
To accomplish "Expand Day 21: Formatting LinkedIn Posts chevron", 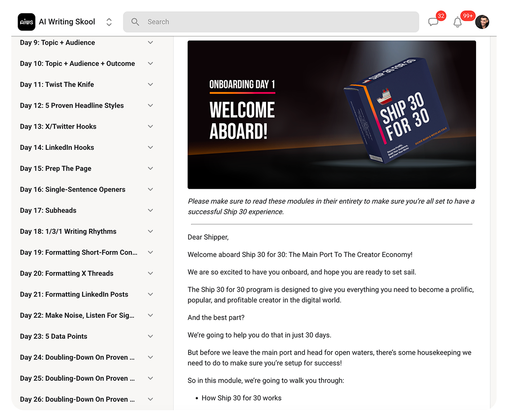I will pyautogui.click(x=150, y=294).
